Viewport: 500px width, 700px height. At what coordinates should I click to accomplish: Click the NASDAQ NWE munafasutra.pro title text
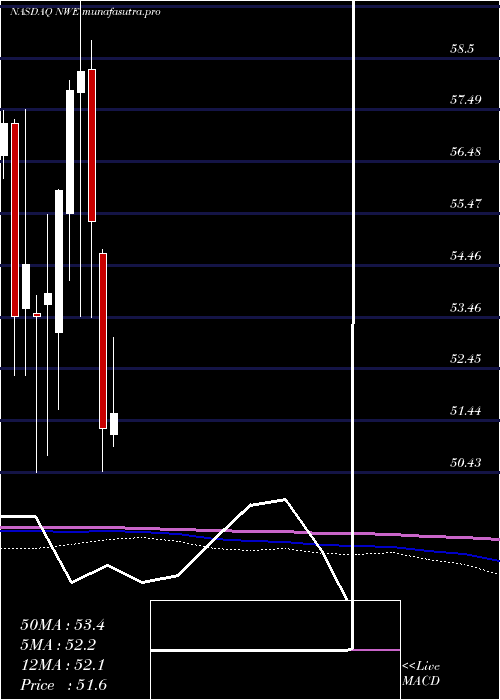[x=85, y=12]
